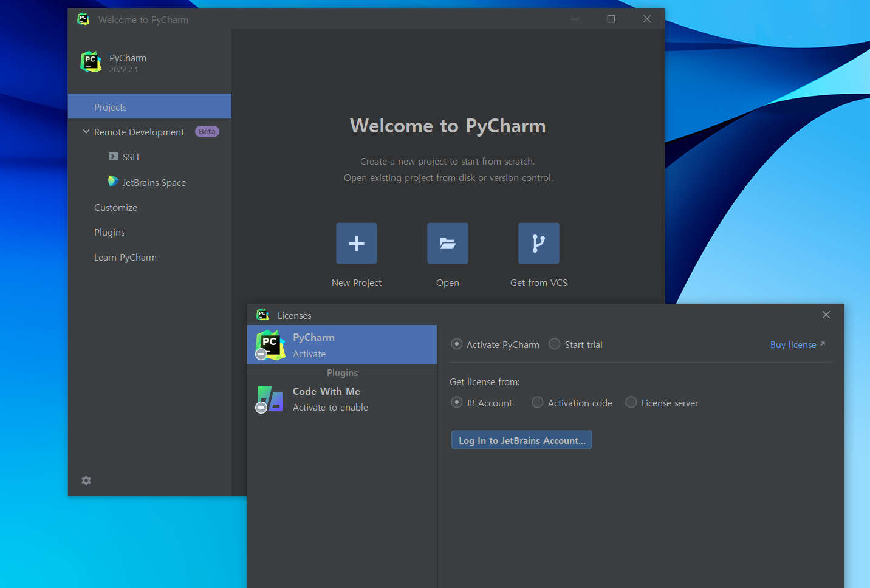
Task: Click the Welcome to PyCharm title bar icon
Action: (83, 19)
